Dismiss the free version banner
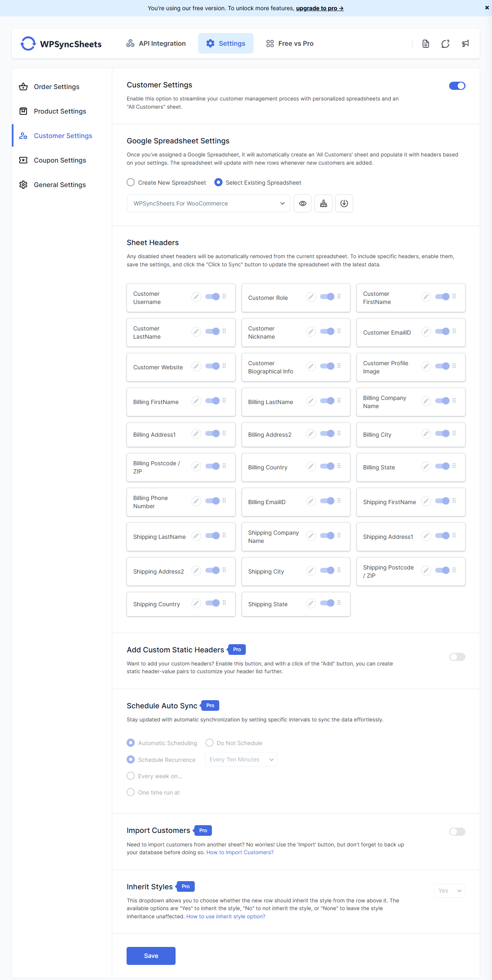Screen dimensions: 492x980 487,8
